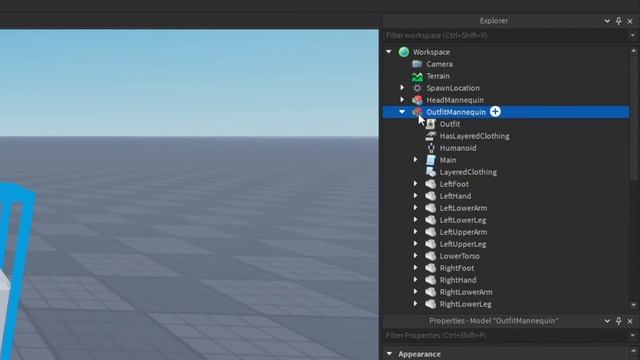The image size is (640, 360).
Task: Click the RightLowerLeg mesh part icon
Action: (x=430, y=304)
